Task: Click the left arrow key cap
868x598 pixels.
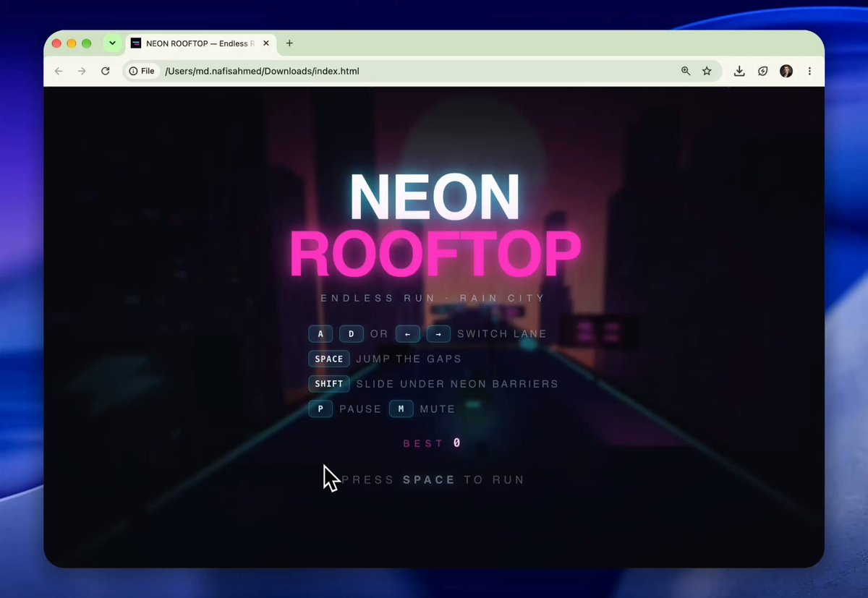Action: [x=408, y=334]
